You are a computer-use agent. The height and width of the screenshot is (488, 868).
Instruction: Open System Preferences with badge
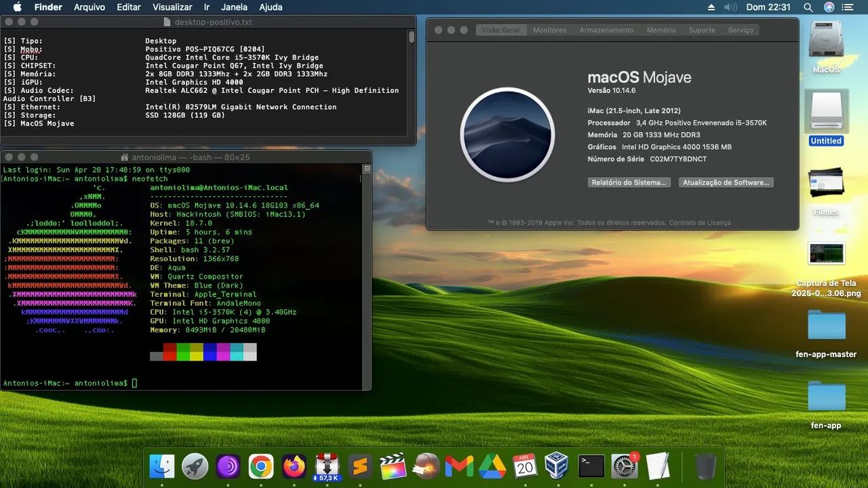tap(625, 466)
